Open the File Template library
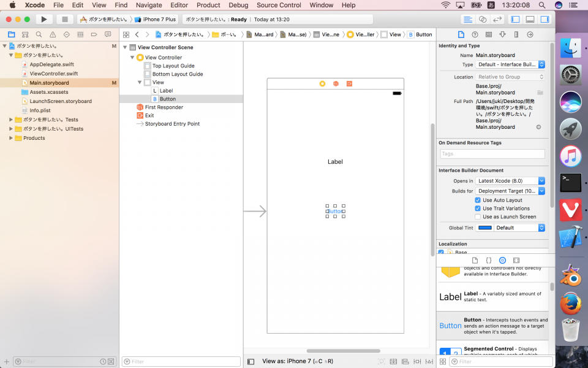The height and width of the screenshot is (368, 588). tap(475, 260)
